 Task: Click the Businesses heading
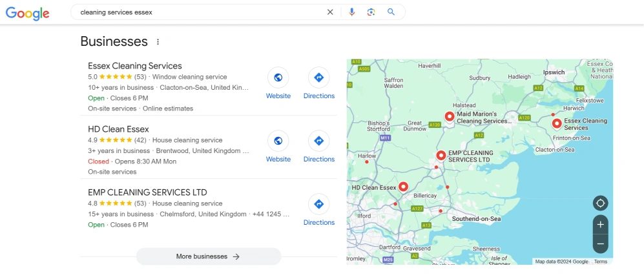click(x=114, y=41)
